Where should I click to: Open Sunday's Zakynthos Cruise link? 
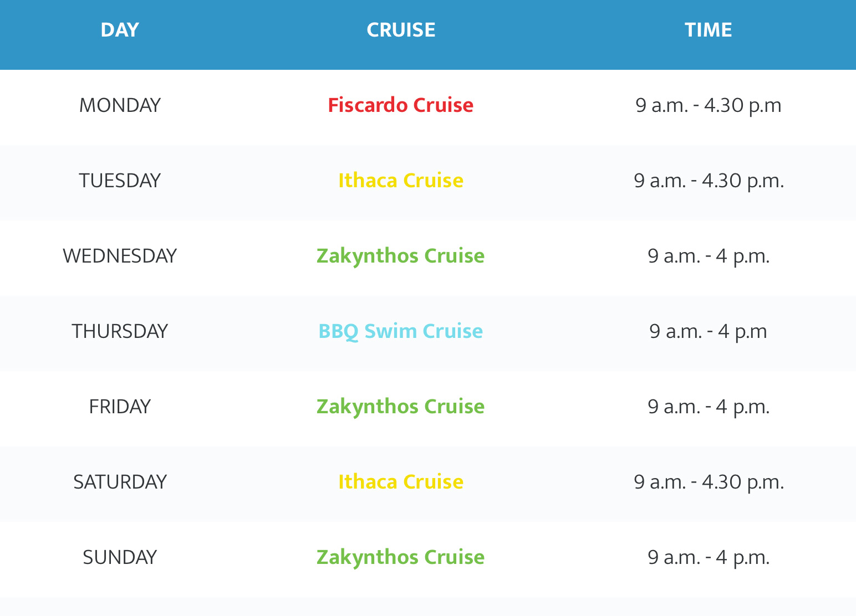pyautogui.click(x=401, y=557)
